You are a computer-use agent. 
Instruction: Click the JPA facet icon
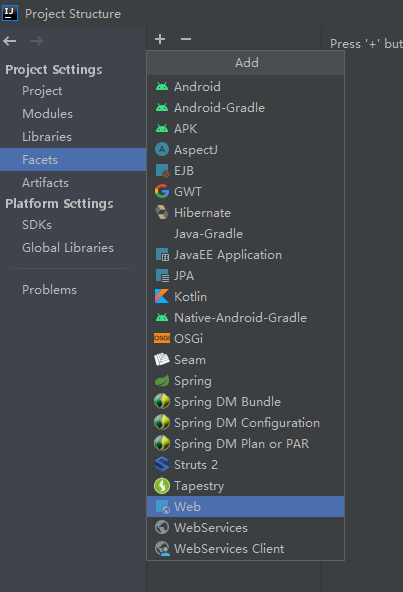click(x=162, y=276)
